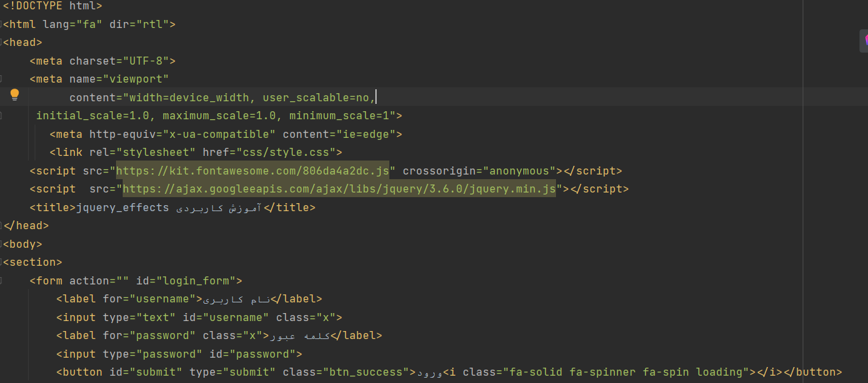The image size is (868, 383).
Task: Click the کلمه عبور label text
Action: pos(299,336)
